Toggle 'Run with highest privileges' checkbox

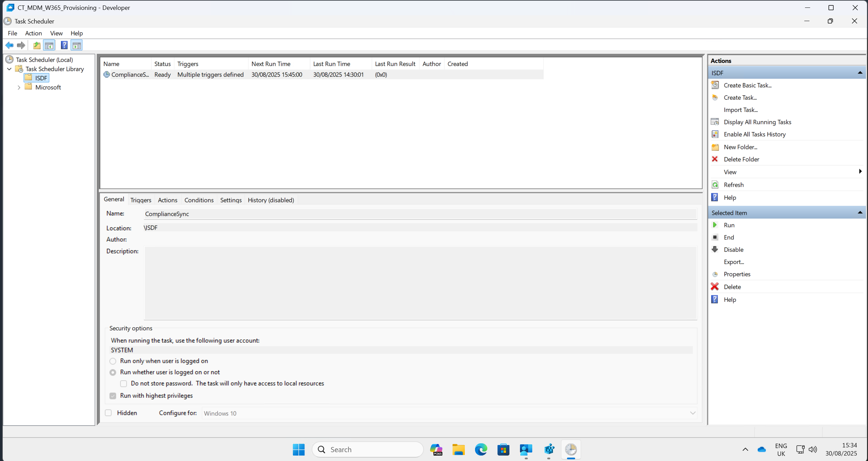click(x=113, y=396)
